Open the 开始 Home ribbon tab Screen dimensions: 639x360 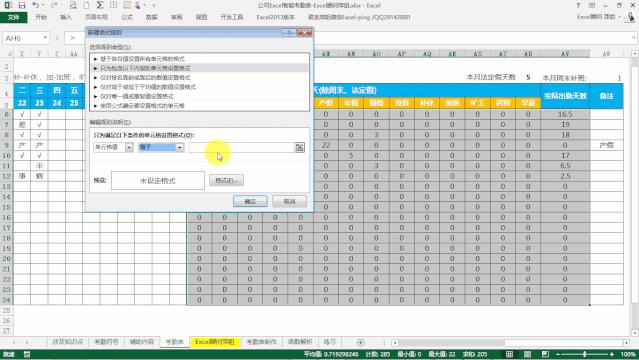[x=41, y=17]
